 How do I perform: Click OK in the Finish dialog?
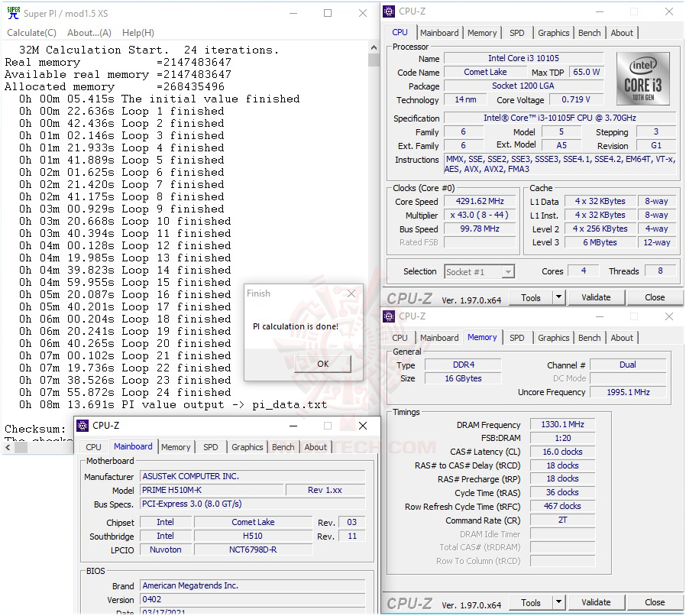[x=323, y=364]
